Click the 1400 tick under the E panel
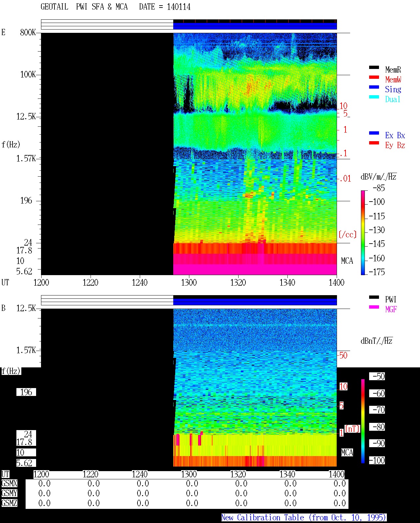Image resolution: width=420 pixels, height=523 pixels. coord(337,282)
